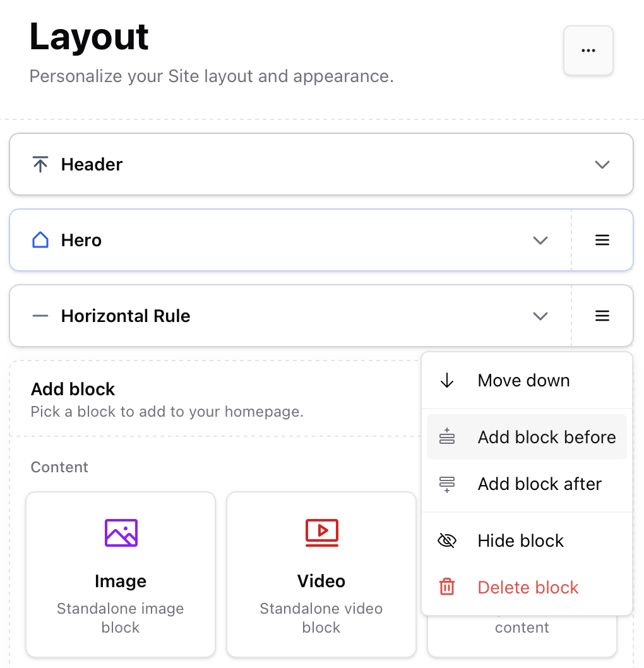Select Move down from the context menu
This screenshot has height=668, width=644.
click(x=523, y=380)
